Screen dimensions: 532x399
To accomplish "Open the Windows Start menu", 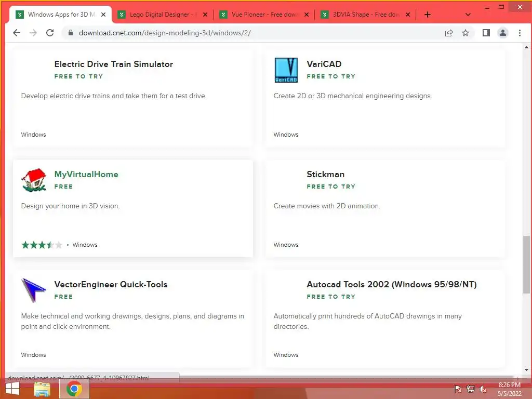I will pyautogui.click(x=12, y=389).
